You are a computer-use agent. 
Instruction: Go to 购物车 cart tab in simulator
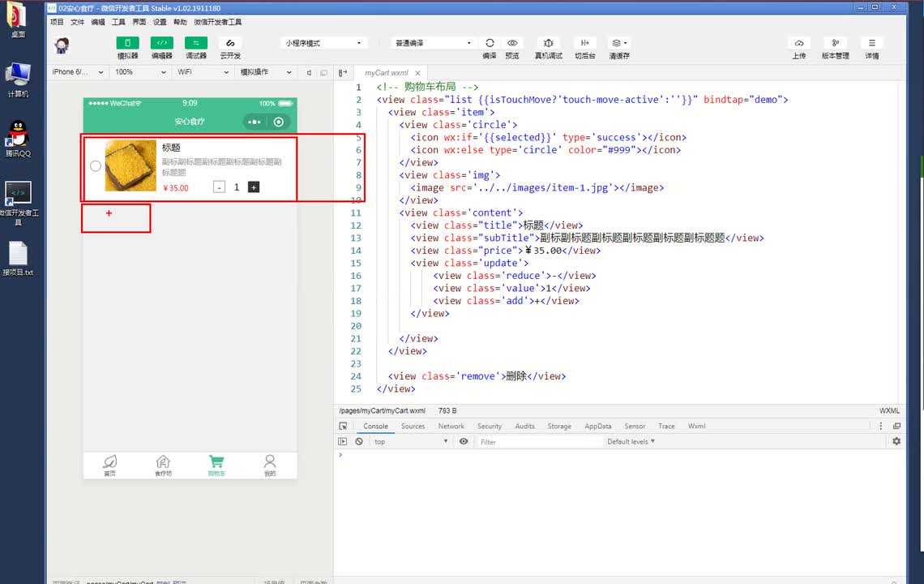[x=216, y=466]
